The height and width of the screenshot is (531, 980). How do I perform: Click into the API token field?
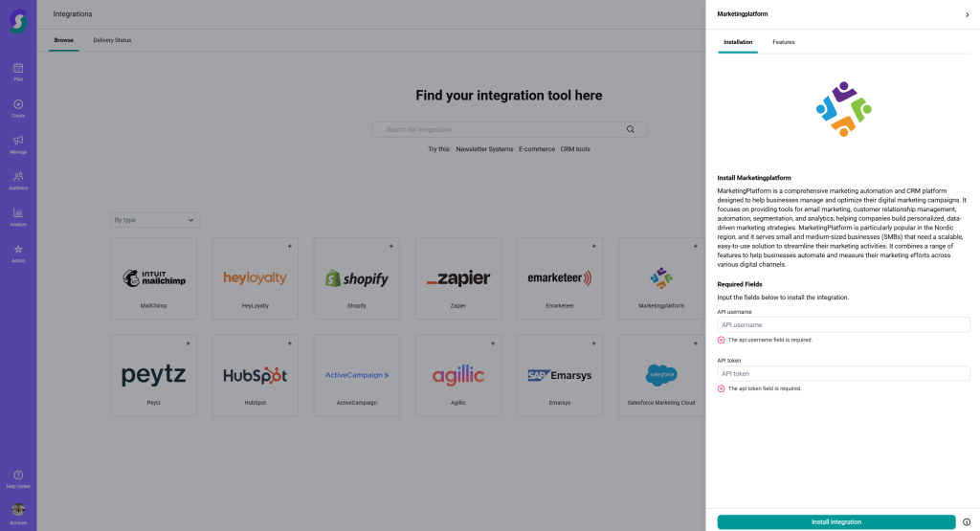coord(843,373)
